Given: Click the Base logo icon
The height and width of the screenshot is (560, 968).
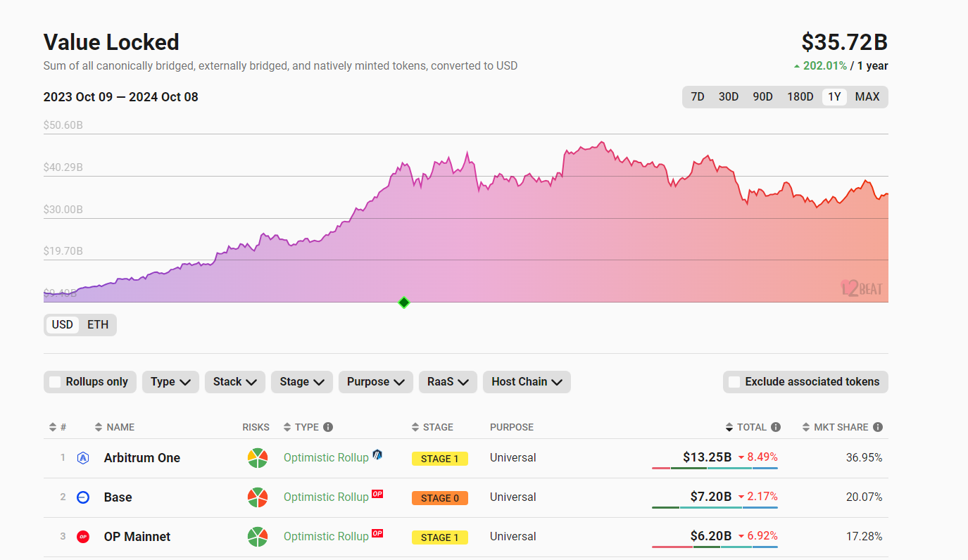Looking at the screenshot, I should click(83, 497).
